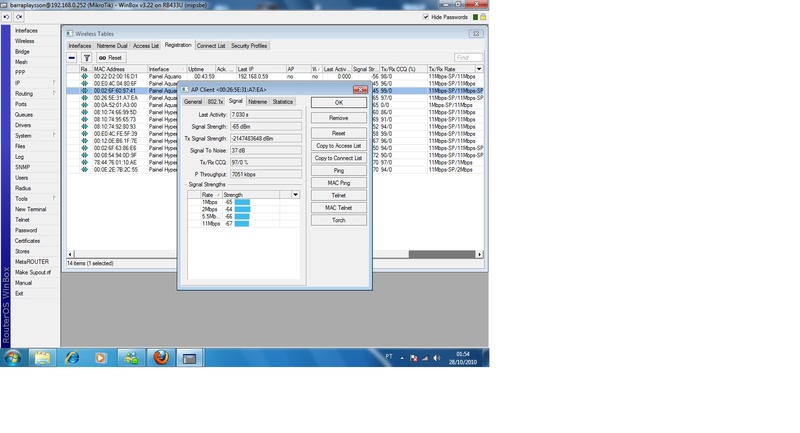Image resolution: width=800 pixels, height=433 pixels.
Task: Select client icon for MAC 00:0A:52:01:A3:00
Action: (84, 105)
